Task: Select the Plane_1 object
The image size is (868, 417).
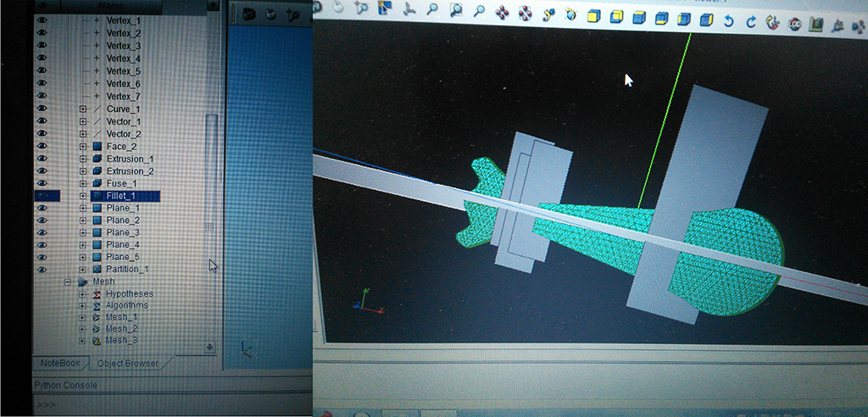Action: [x=123, y=208]
